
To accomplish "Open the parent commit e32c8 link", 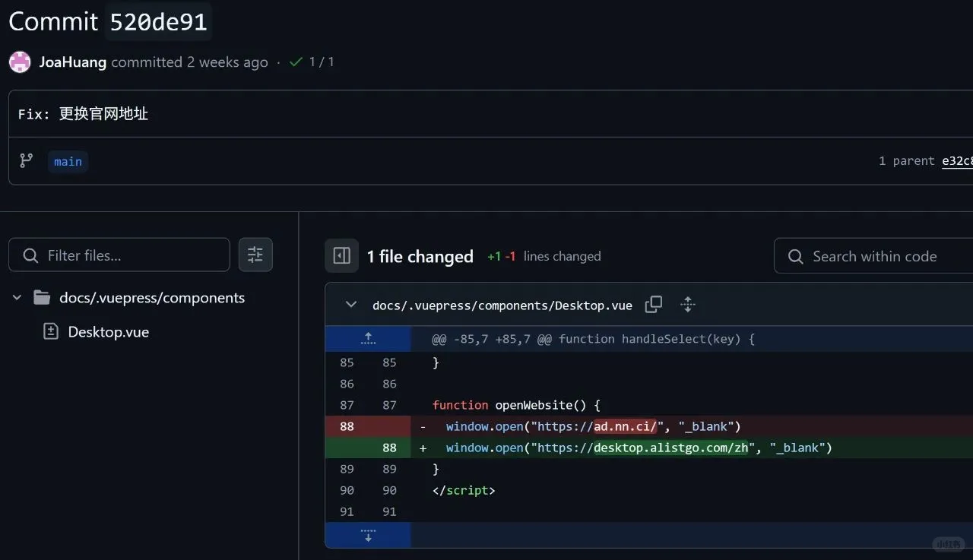I will 957,161.
